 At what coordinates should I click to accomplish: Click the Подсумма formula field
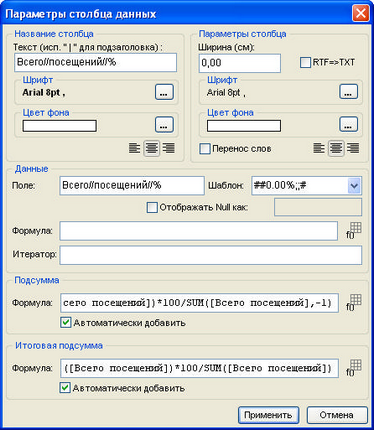(199, 303)
